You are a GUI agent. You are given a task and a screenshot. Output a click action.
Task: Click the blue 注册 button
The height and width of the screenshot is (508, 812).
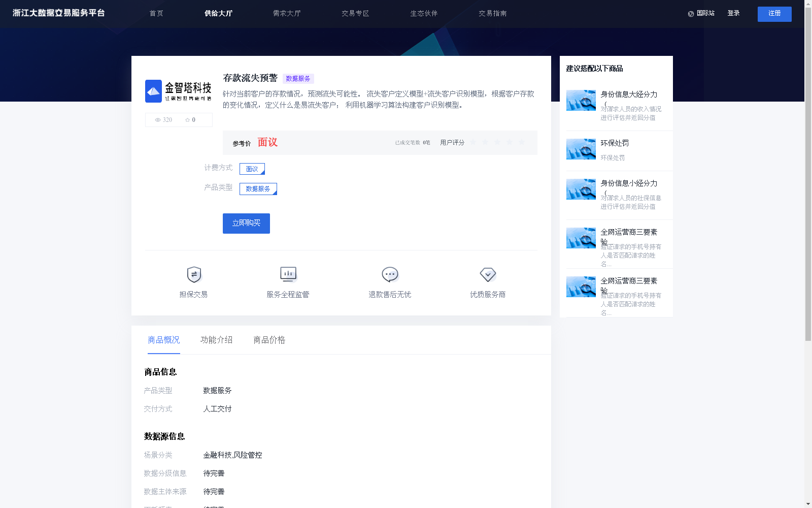coord(774,14)
